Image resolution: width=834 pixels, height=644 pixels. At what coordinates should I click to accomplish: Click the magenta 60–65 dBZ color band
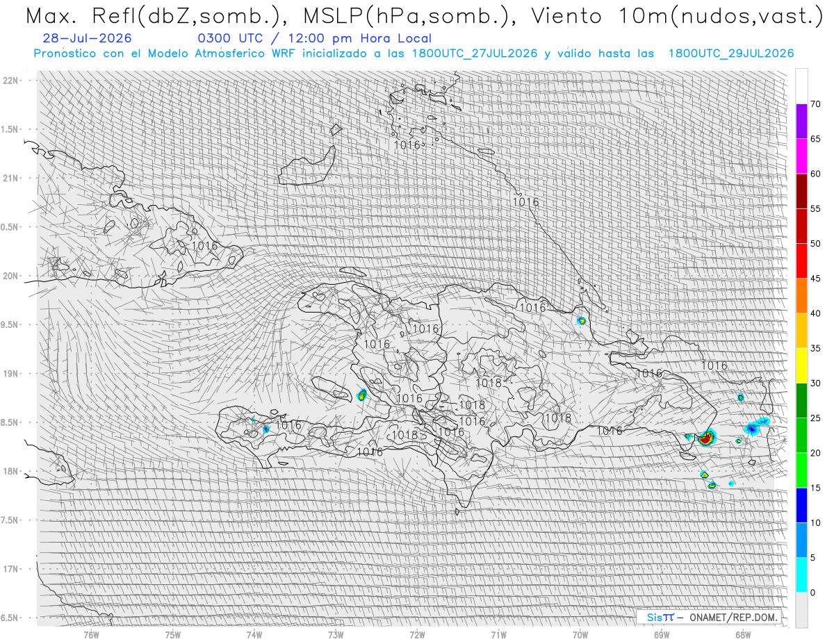pos(801,156)
